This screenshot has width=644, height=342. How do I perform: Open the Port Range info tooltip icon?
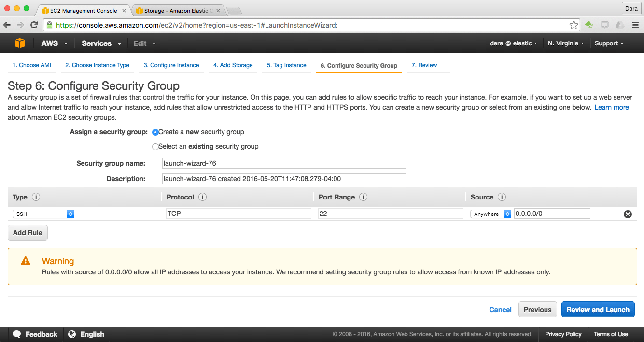click(x=363, y=197)
